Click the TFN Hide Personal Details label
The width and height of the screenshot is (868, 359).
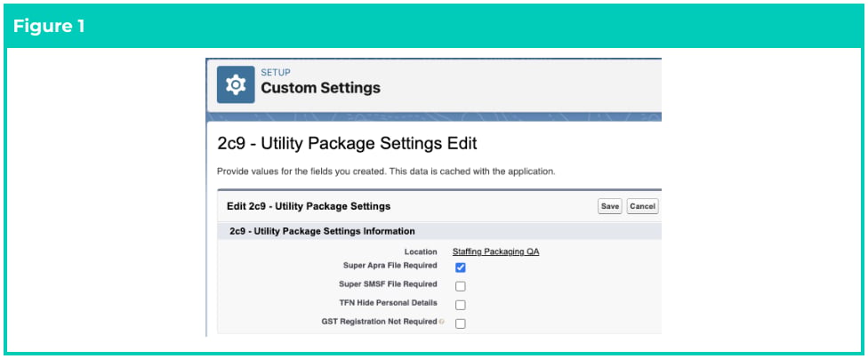388,303
